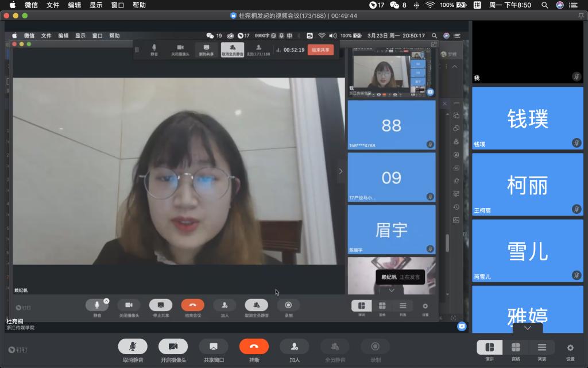Click the 共享窗口 share window icon
588x368 pixels.
tap(214, 346)
